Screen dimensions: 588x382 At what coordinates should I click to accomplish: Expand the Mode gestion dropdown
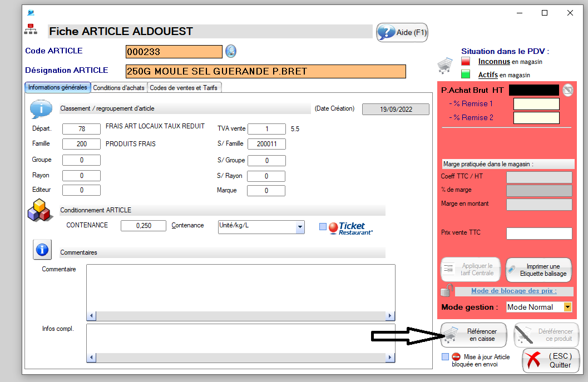[567, 307]
